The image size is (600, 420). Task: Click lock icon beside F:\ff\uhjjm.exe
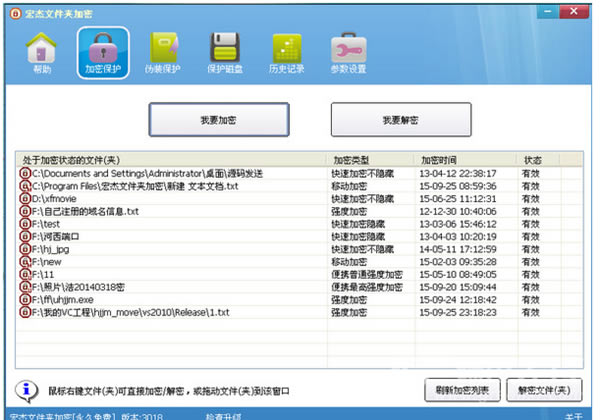pyautogui.click(x=25, y=300)
